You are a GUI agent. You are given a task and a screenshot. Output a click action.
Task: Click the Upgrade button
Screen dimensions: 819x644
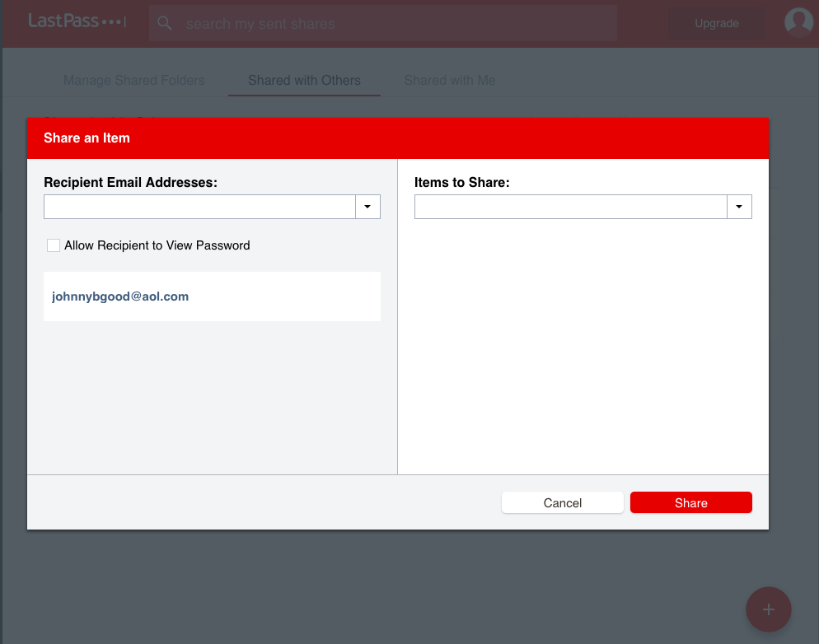pyautogui.click(x=716, y=23)
